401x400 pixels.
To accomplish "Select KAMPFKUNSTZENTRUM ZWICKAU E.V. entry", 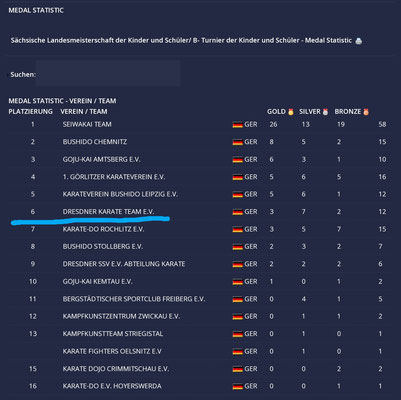I will [x=121, y=316].
